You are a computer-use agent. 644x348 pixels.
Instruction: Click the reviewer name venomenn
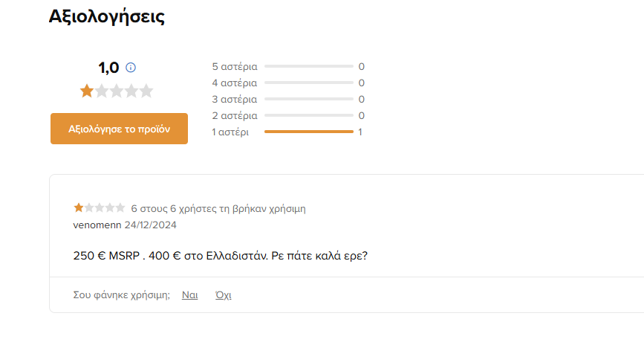coord(97,225)
